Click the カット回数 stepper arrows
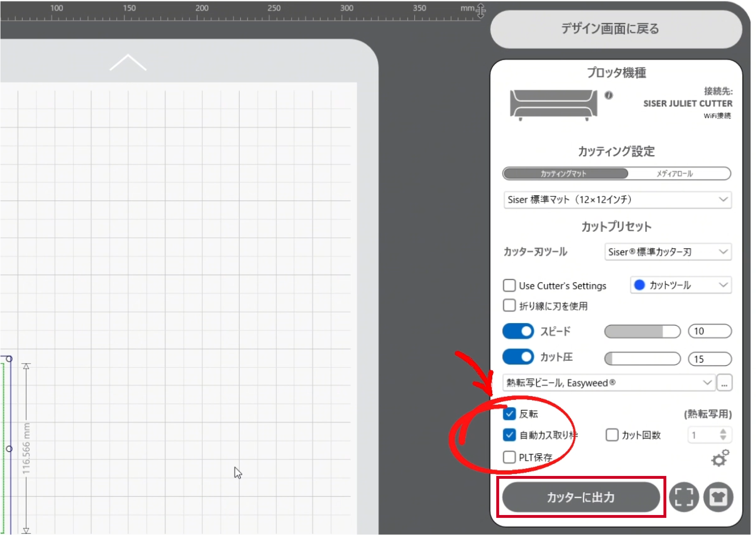 pos(723,435)
